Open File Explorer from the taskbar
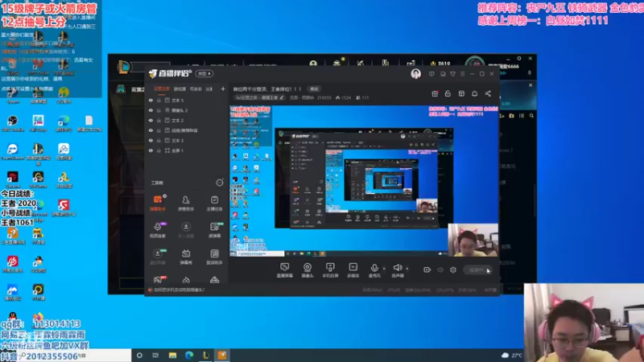644x362 pixels. 172,355
